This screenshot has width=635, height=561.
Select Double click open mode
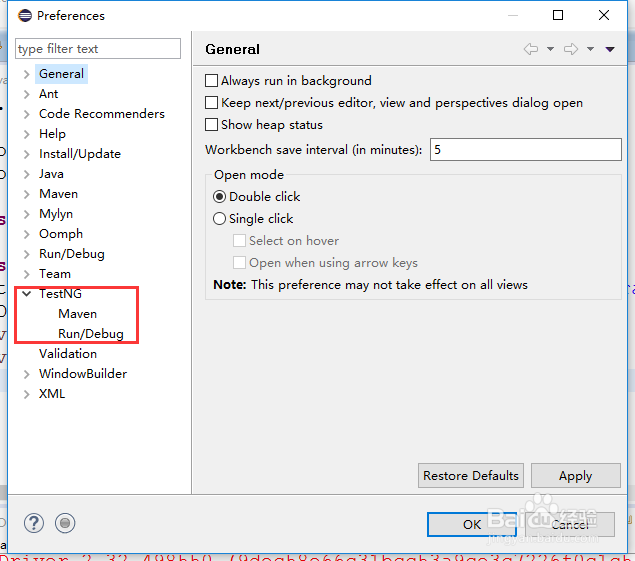pos(219,197)
